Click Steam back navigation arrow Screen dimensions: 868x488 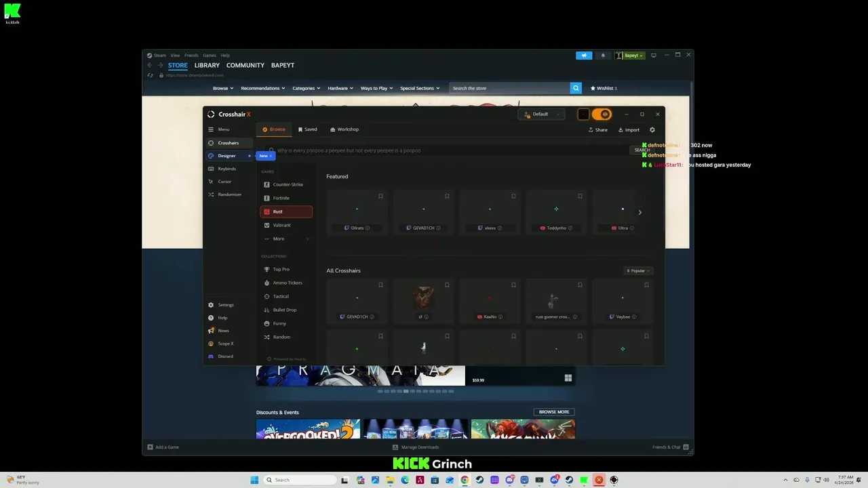coord(150,66)
